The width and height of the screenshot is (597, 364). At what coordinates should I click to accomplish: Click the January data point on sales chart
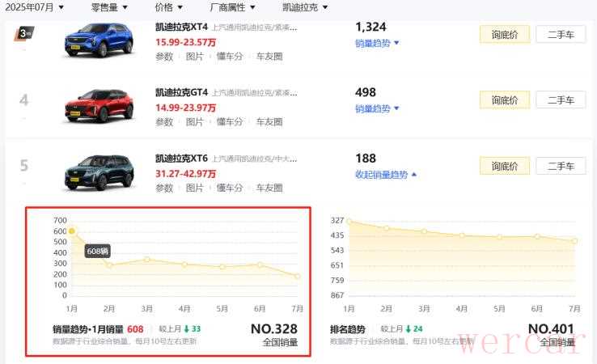coord(72,231)
